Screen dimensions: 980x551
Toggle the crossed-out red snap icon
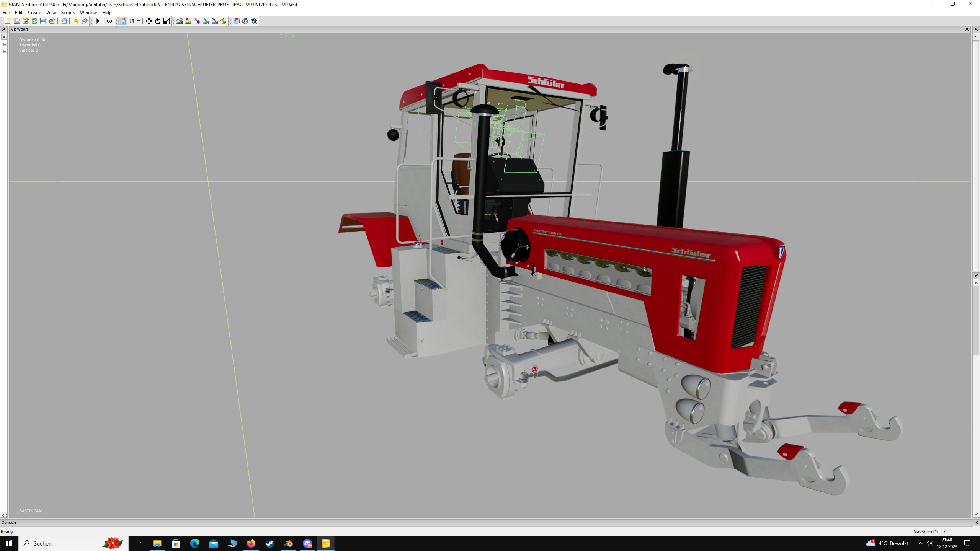point(132,21)
